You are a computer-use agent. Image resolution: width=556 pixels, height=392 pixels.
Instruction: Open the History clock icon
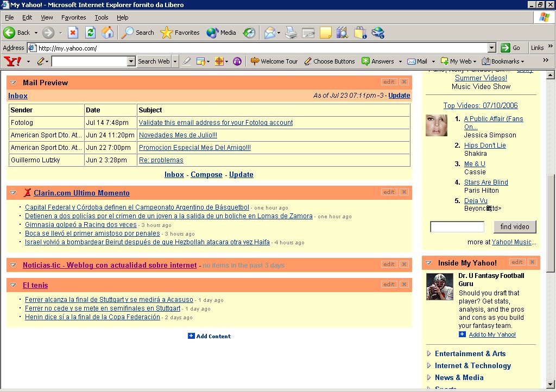click(x=249, y=33)
